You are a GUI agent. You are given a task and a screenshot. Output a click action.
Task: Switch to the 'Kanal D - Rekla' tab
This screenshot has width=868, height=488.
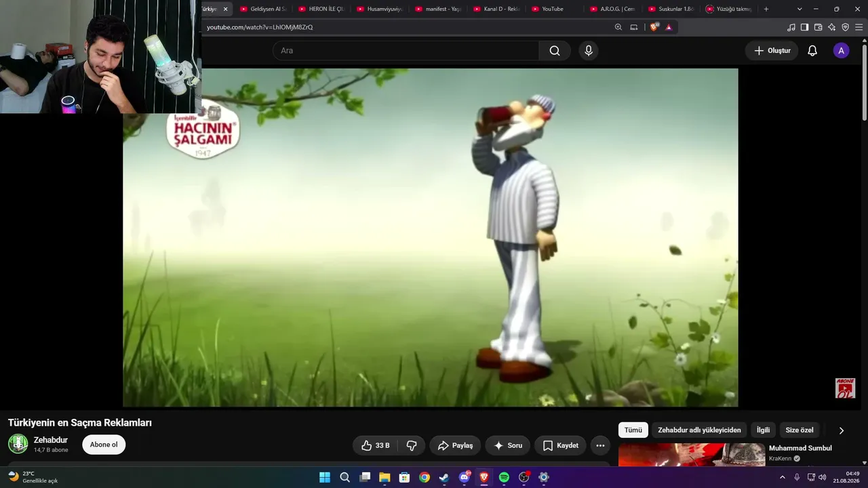click(496, 9)
